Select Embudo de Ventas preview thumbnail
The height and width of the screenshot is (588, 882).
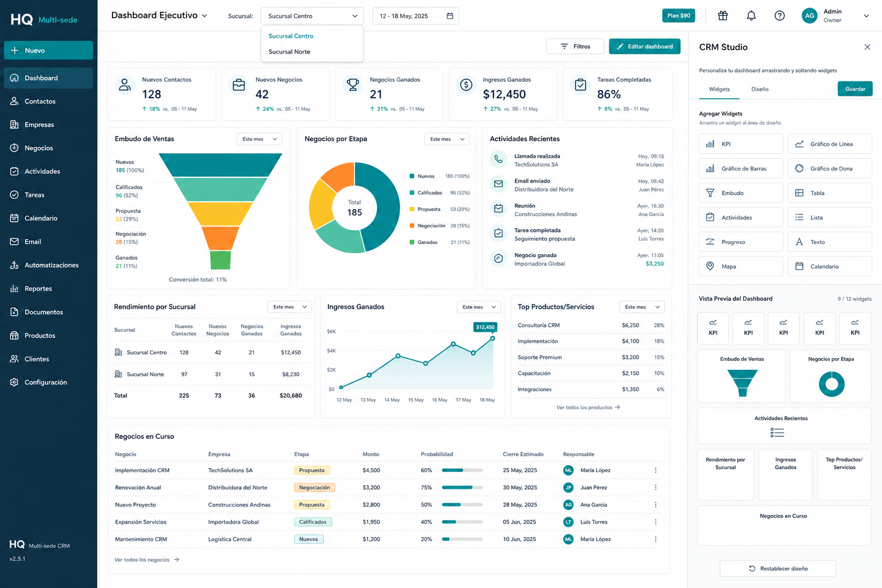coord(741,377)
